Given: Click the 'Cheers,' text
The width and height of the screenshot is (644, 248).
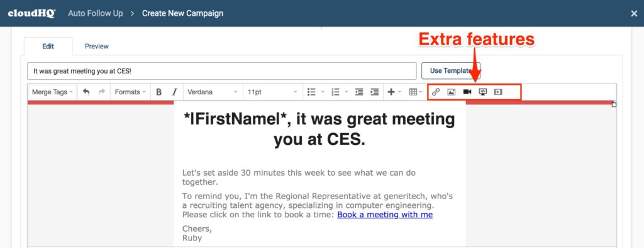Looking at the screenshot, I should pos(197,229).
